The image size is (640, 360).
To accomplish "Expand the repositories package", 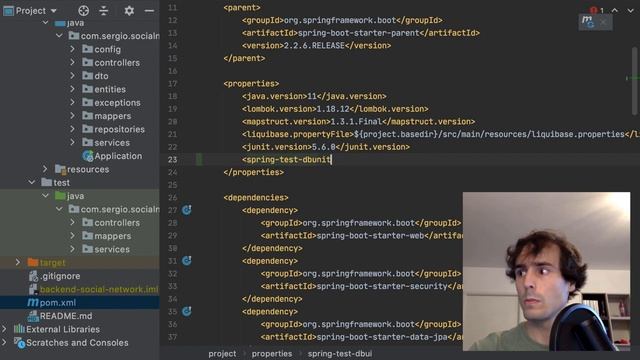I will (72, 129).
